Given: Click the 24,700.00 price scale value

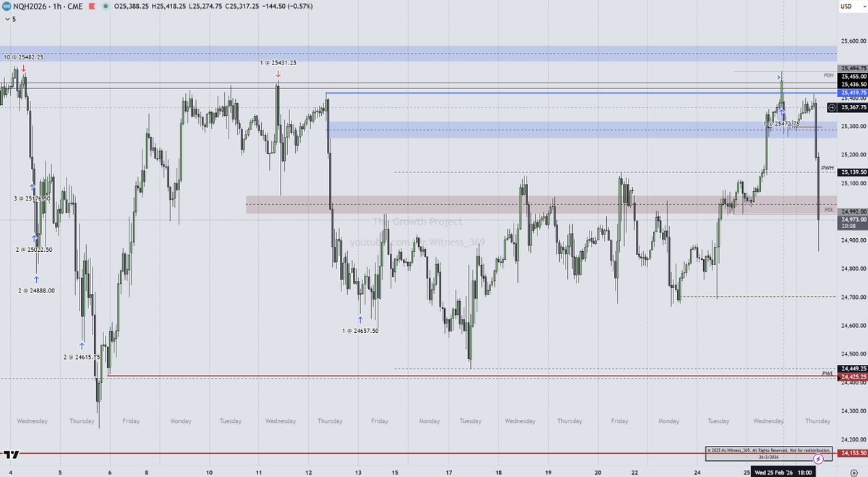Looking at the screenshot, I should coord(853,297).
